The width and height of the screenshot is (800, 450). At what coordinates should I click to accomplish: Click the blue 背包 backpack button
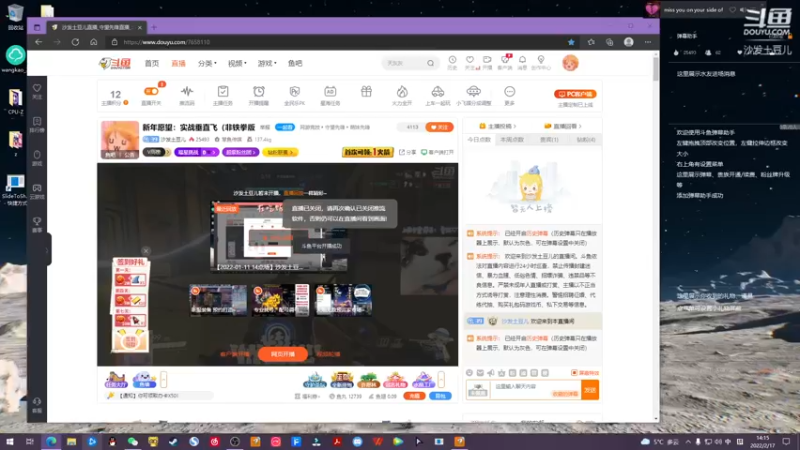point(440,396)
